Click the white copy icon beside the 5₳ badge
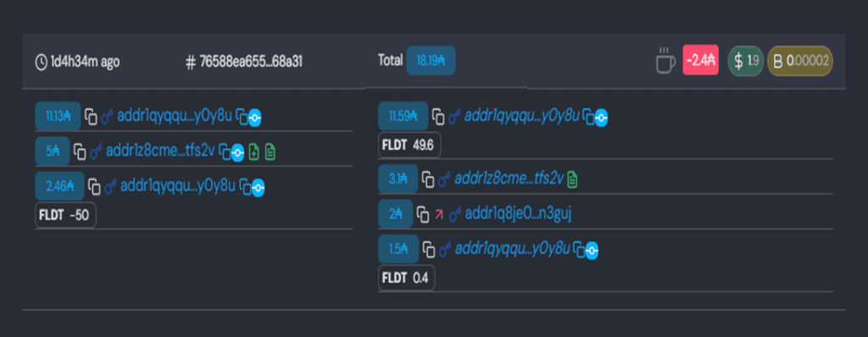Image resolution: width=868 pixels, height=337 pixels. click(81, 151)
